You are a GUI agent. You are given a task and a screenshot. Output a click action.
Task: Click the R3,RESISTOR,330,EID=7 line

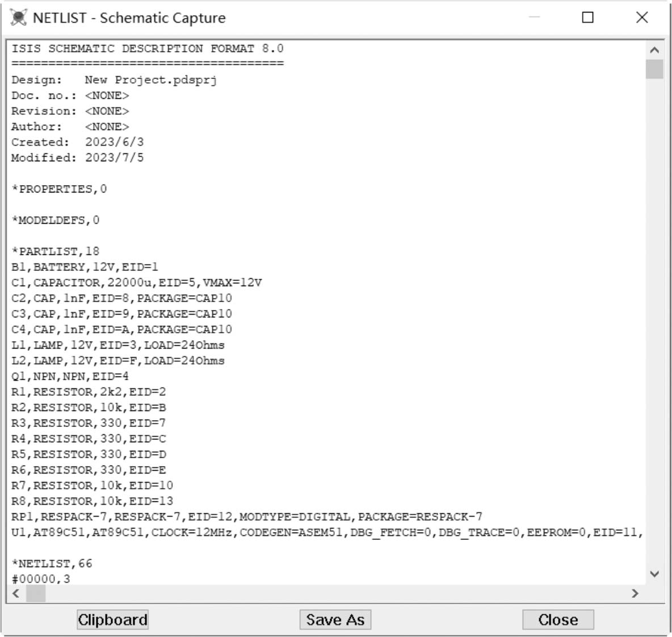tap(89, 423)
